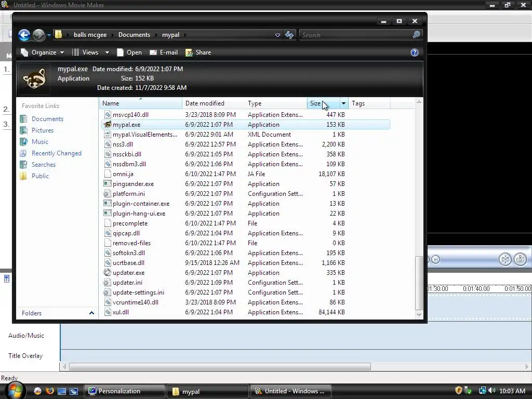The image size is (532, 399).
Task: Select the Documents breadcrumb segment
Action: [x=135, y=35]
